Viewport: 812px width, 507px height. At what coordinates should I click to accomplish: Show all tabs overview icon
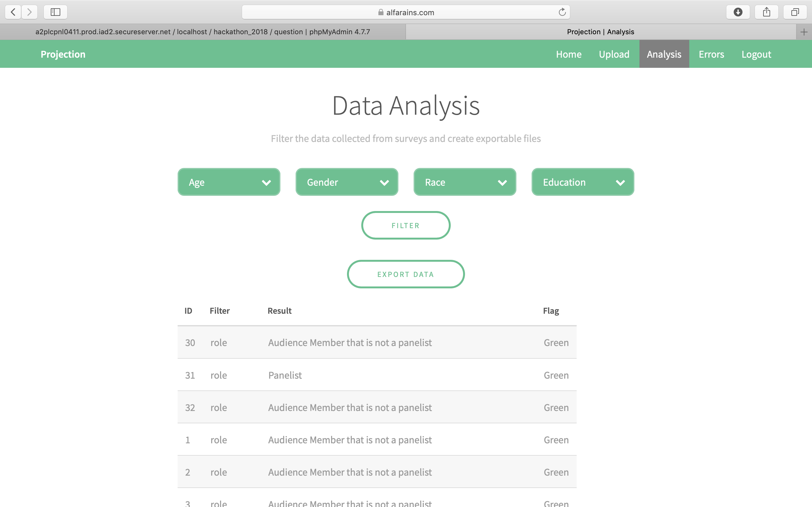tap(795, 12)
